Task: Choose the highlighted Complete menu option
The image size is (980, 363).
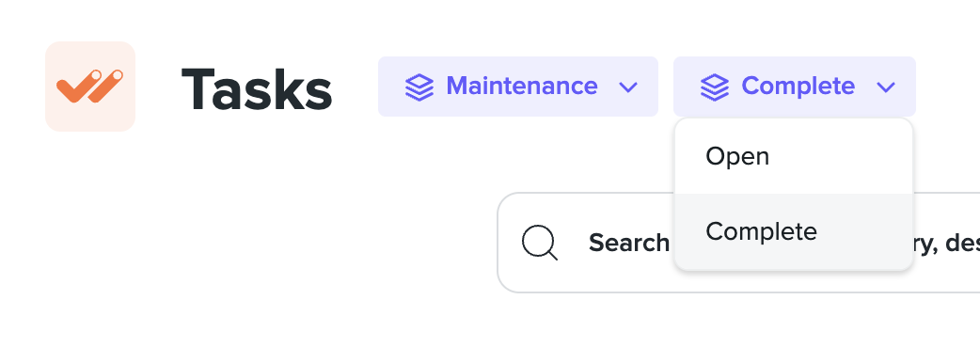Action: click(794, 231)
